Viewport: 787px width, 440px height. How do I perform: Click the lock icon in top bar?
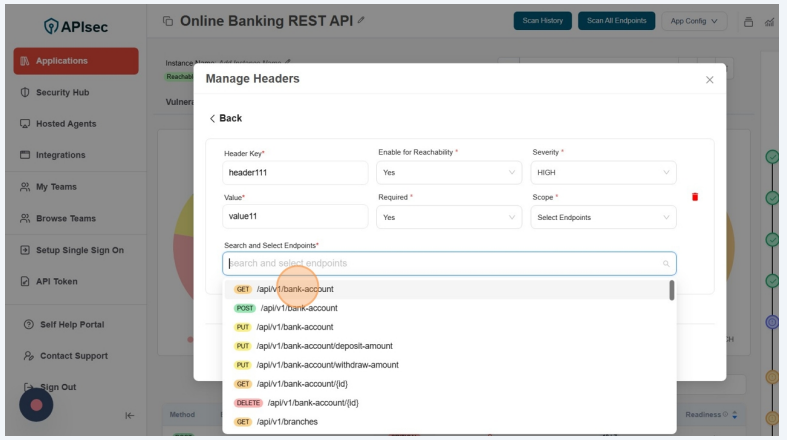pyautogui.click(x=749, y=21)
